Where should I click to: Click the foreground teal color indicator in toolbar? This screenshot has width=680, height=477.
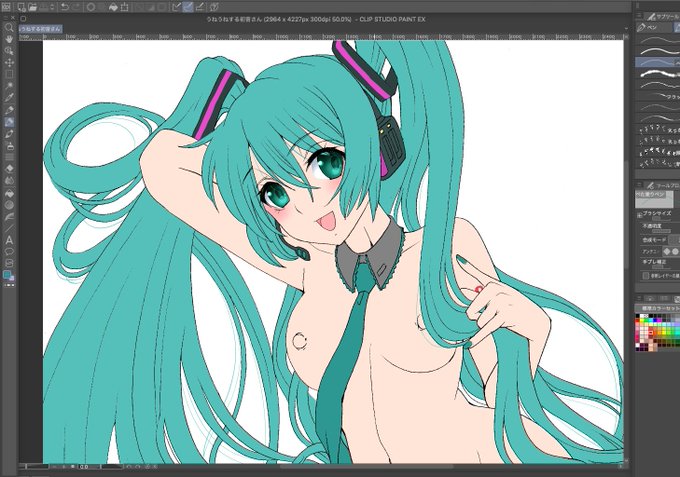click(7, 274)
